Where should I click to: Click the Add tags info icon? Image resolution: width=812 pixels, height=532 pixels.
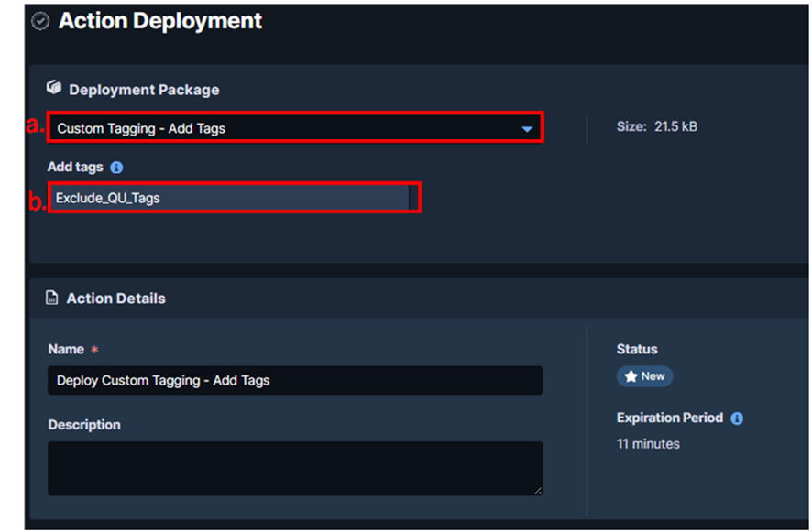116,168
